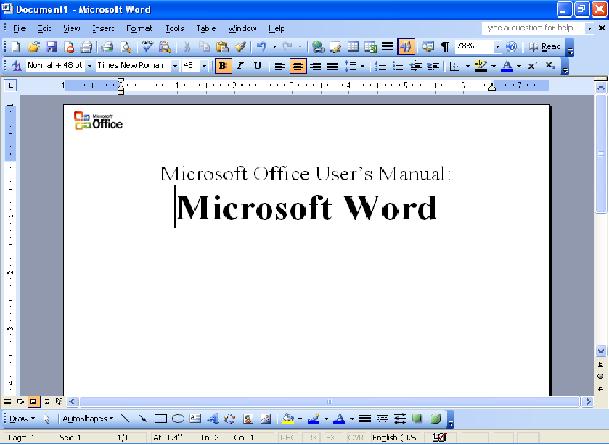Open the AutoShapes menu
Screen dimensions: 609x445
(87, 419)
